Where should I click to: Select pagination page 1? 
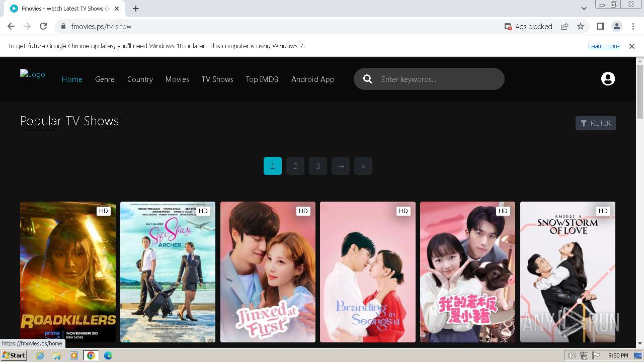[273, 166]
